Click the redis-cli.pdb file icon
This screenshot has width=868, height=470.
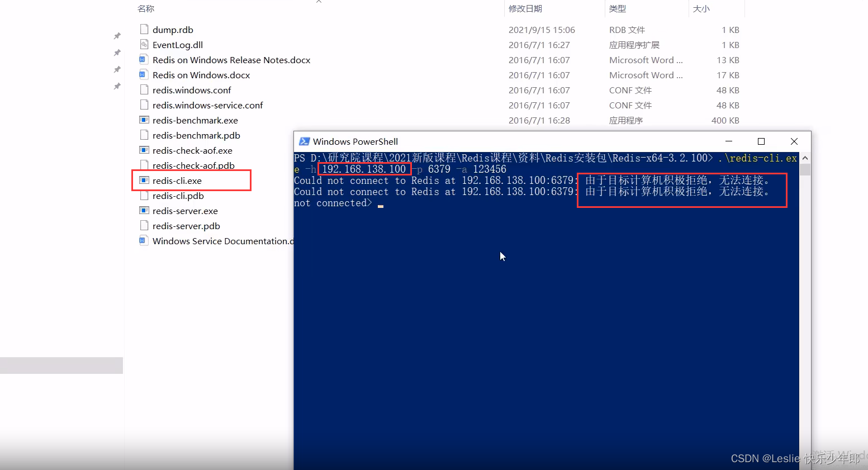pyautogui.click(x=144, y=195)
